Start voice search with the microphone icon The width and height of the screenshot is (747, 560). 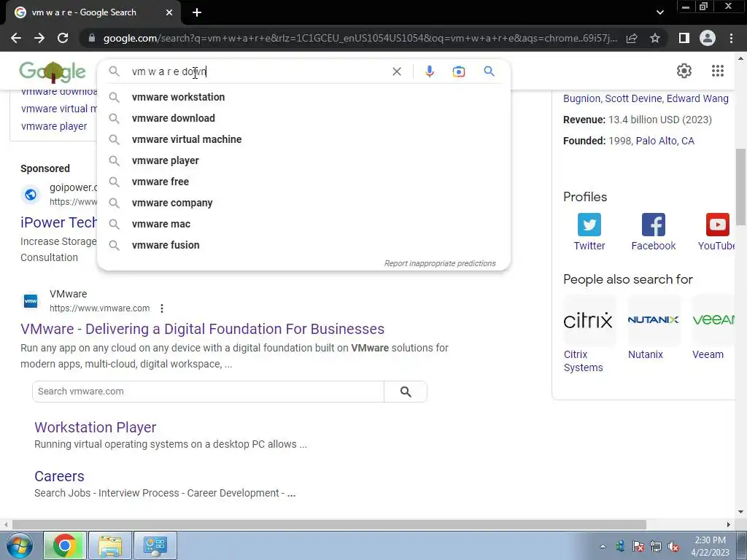point(429,71)
